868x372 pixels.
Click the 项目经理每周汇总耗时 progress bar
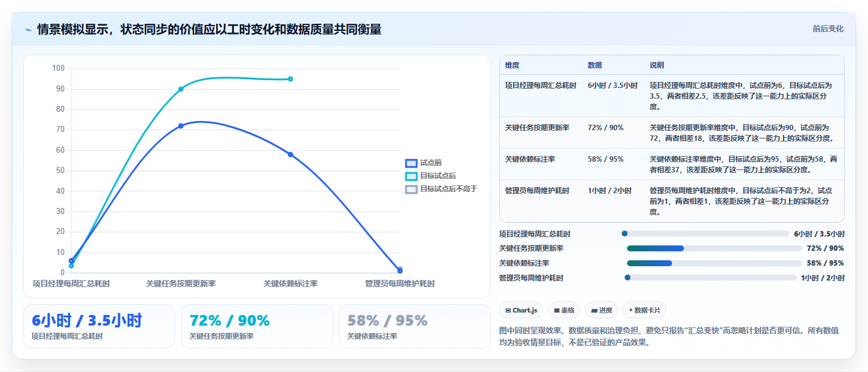(x=705, y=234)
